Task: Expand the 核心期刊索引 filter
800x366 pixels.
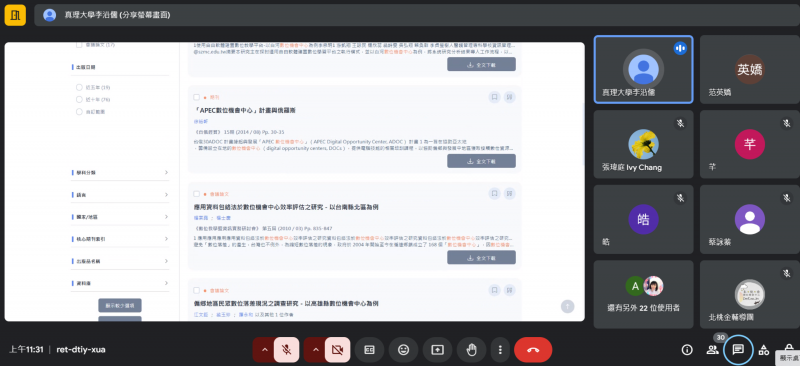Action: point(120,239)
